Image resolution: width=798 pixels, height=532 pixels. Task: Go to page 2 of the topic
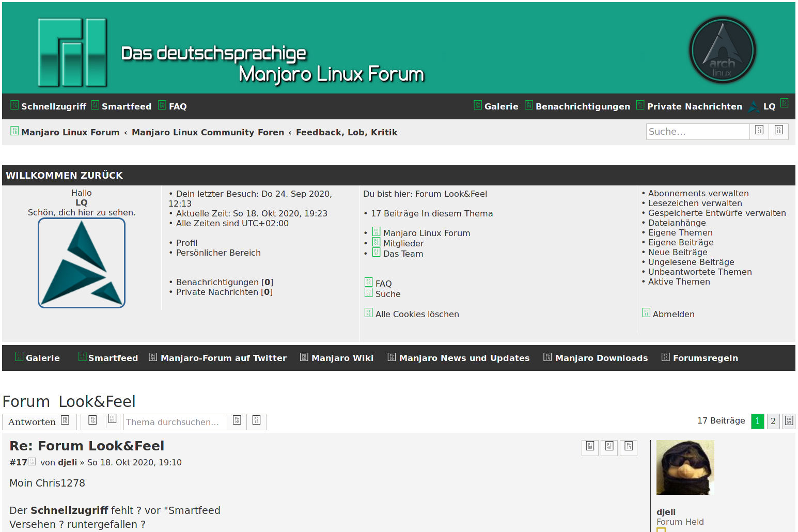[x=773, y=421]
